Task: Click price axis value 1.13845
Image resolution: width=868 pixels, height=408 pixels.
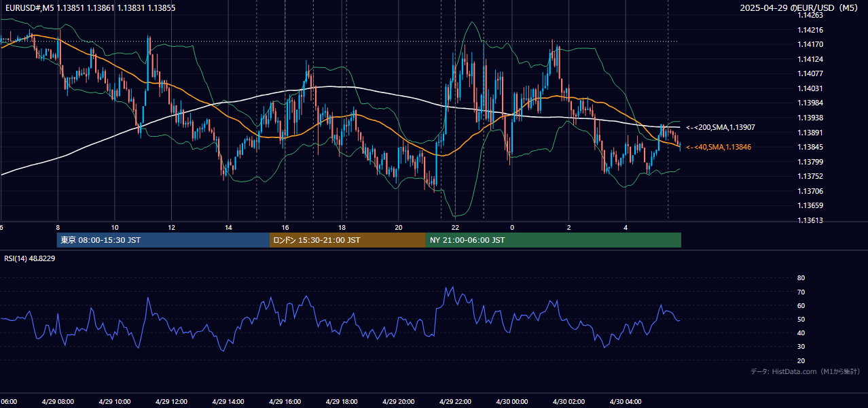Action: click(810, 147)
